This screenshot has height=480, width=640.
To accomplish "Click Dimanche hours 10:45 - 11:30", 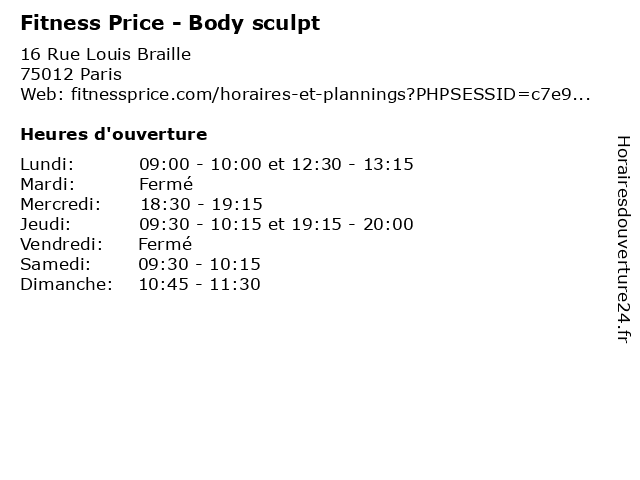I will pos(199,284).
